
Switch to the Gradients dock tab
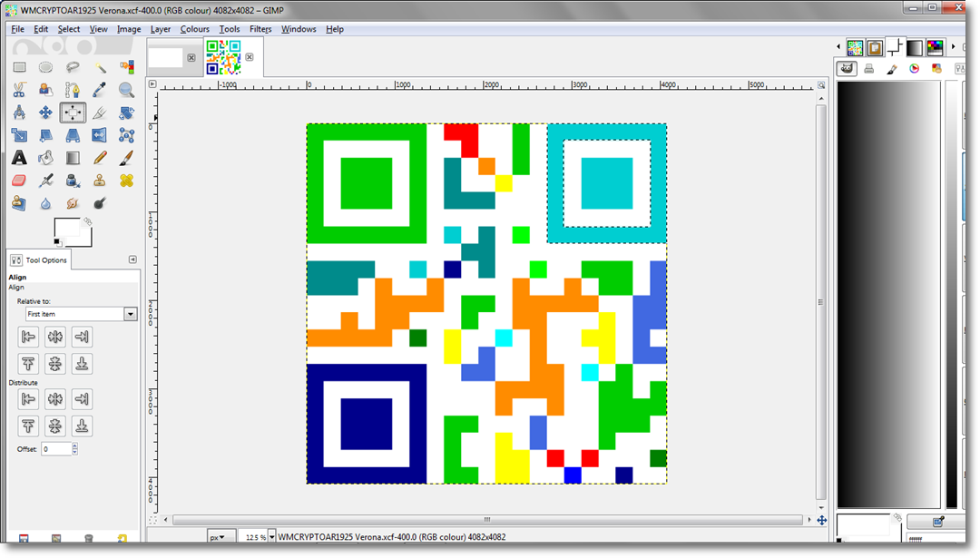[915, 47]
